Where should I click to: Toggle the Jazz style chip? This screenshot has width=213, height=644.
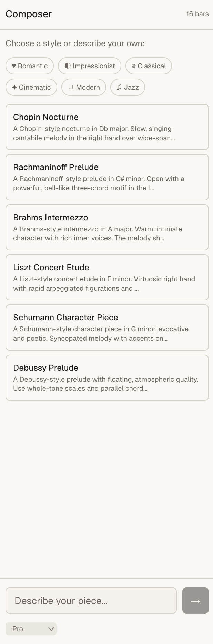(x=128, y=87)
